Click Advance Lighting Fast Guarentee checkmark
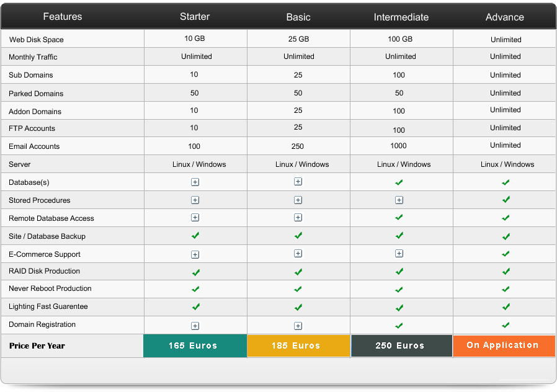 click(506, 307)
